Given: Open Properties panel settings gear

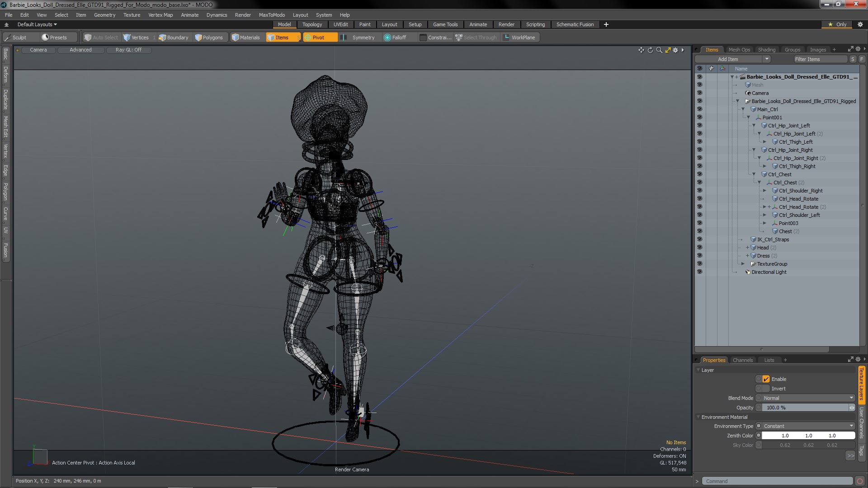Looking at the screenshot, I should click(858, 359).
